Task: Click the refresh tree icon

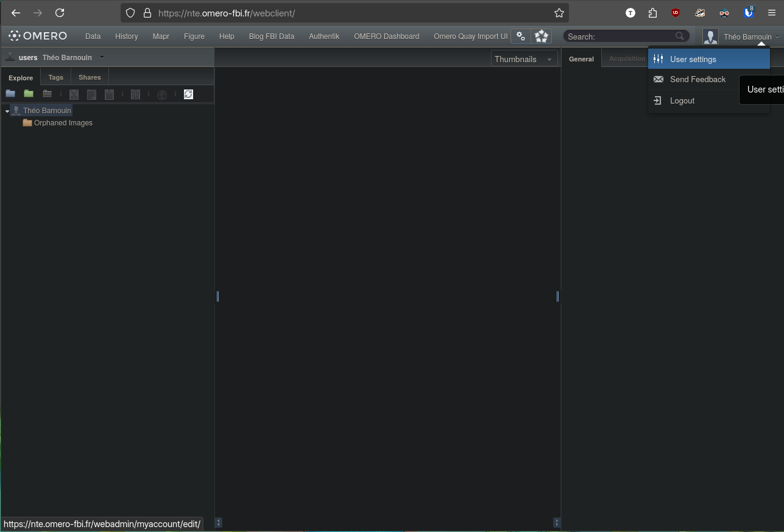Action: (188, 94)
